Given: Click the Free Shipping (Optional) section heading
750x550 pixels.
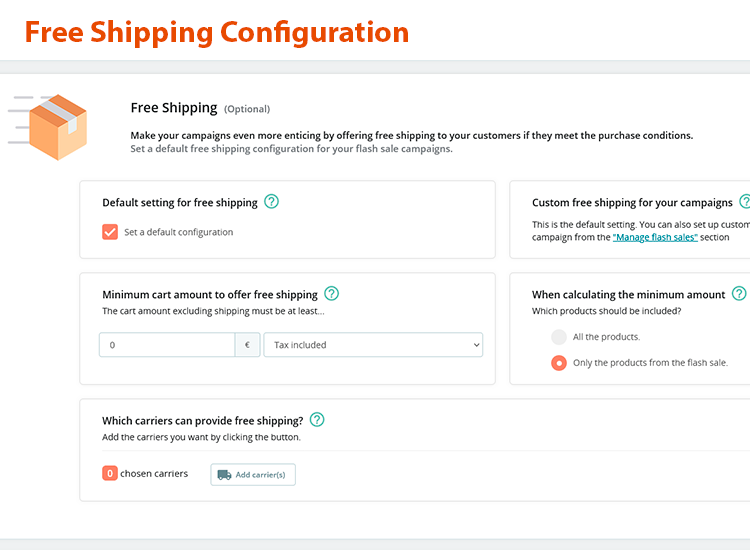Looking at the screenshot, I should tap(199, 108).
